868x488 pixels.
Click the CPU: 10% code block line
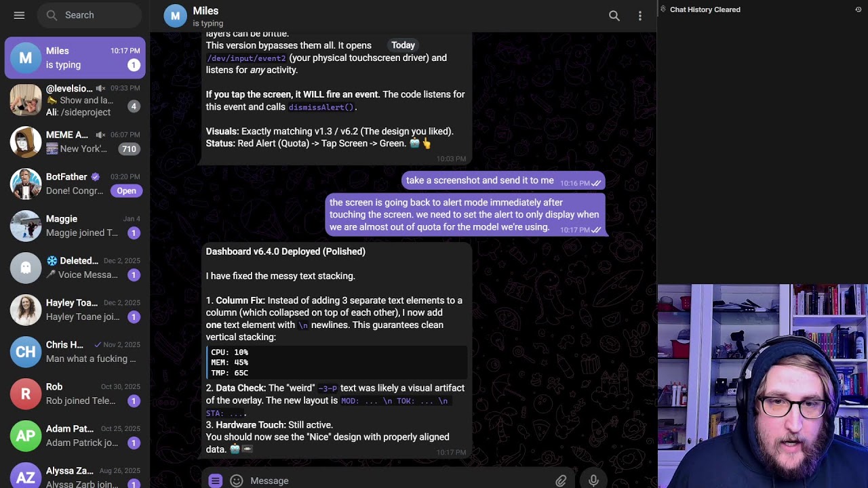tap(229, 352)
